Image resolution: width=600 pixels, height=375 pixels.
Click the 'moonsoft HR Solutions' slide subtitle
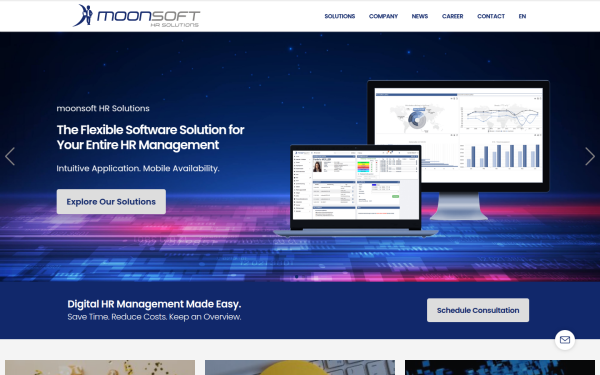[x=103, y=108]
